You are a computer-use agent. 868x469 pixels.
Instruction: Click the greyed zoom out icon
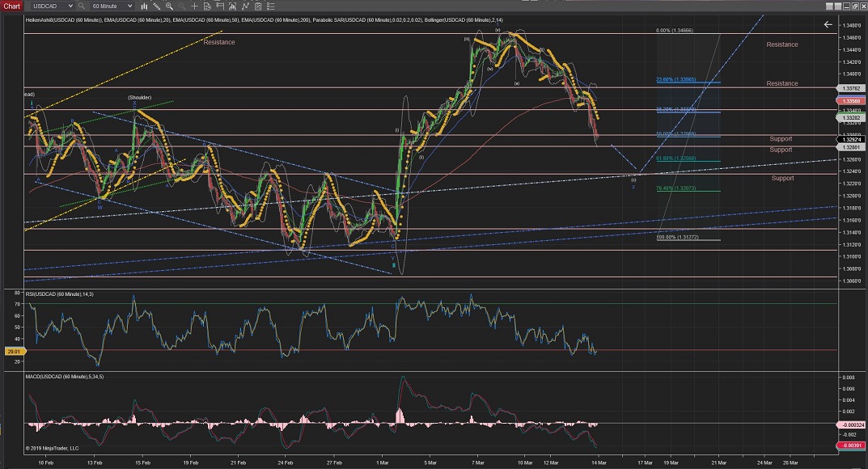tap(182, 6)
